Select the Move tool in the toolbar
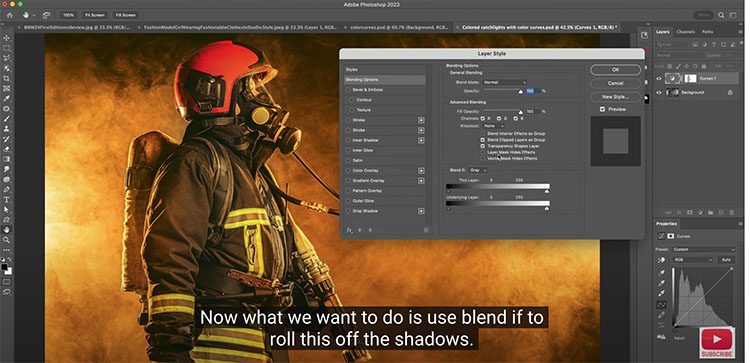 pyautogui.click(x=7, y=38)
